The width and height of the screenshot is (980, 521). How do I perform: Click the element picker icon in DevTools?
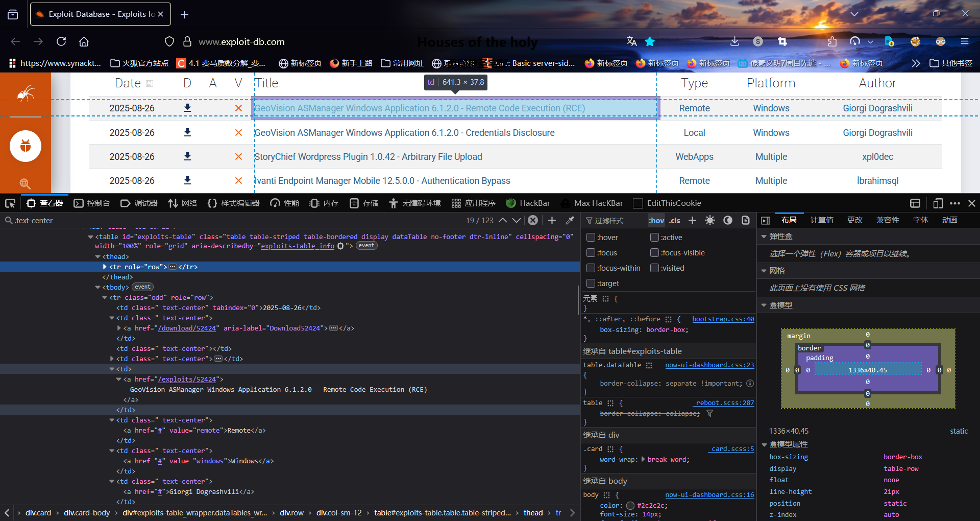(10, 203)
